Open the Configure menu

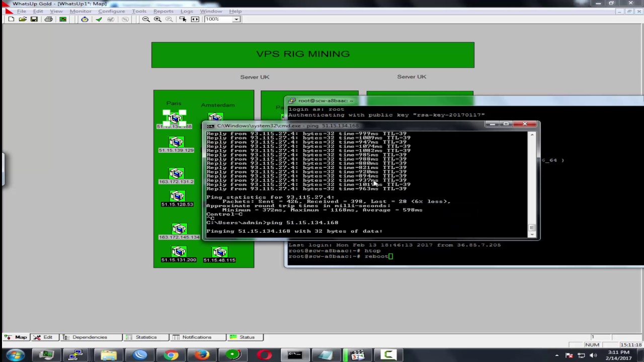click(x=111, y=11)
